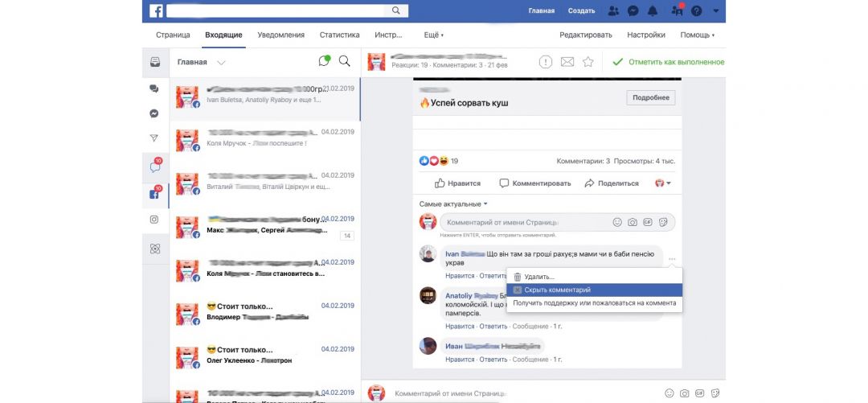
Task: Mark the conversation unread with the envelope icon
Action: [567, 62]
